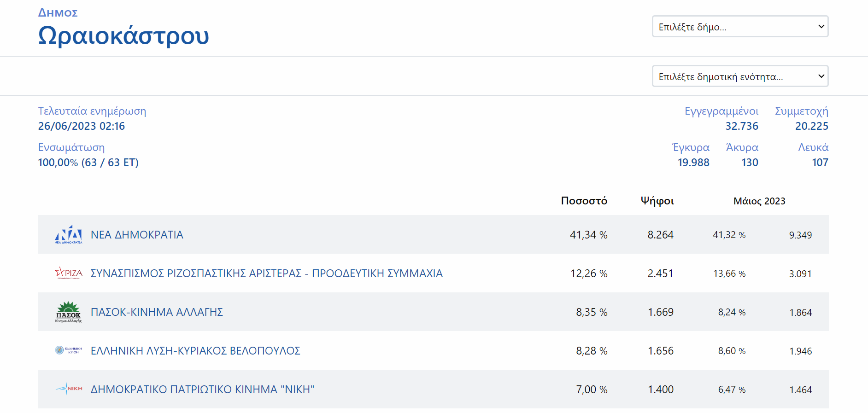Viewport: 868px width, 413px height.
Task: Click the Ωραιοκάστρου municipality heading
Action: (x=123, y=35)
